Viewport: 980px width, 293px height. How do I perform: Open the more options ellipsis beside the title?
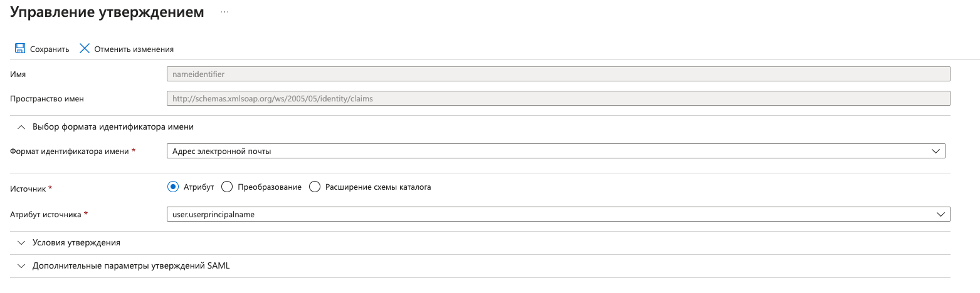click(224, 12)
